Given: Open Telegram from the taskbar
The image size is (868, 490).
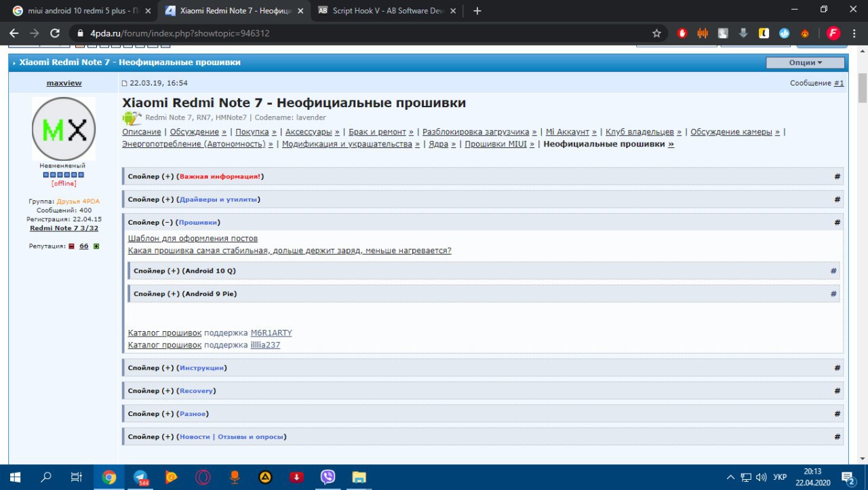Looking at the screenshot, I should coord(140,477).
